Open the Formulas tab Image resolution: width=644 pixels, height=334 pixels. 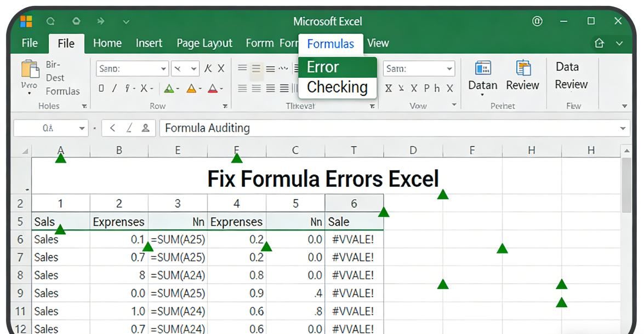(x=330, y=44)
